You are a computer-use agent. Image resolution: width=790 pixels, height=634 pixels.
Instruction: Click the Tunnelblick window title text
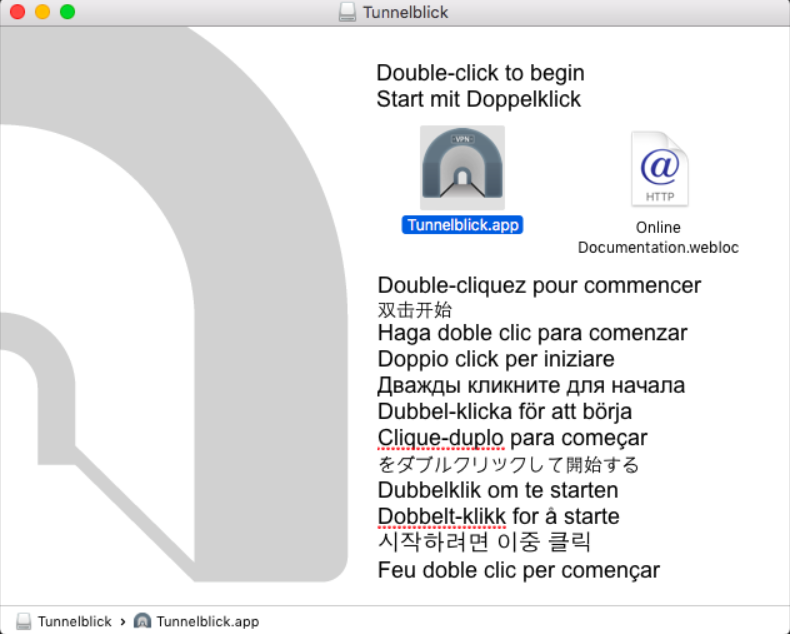coord(405,13)
